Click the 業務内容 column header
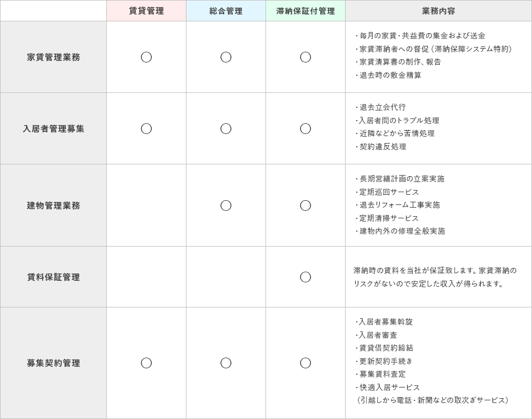Screen dimensions: 532x419 pyautogui.click(x=439, y=11)
